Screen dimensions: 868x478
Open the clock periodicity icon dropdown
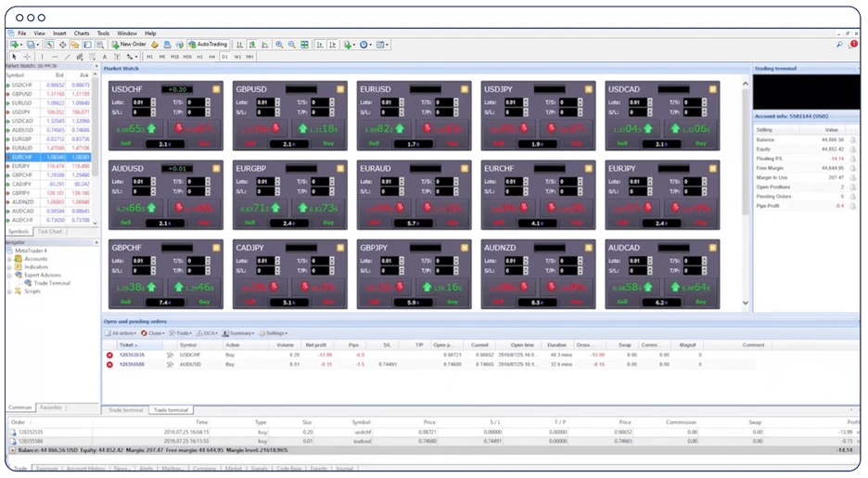[x=365, y=45]
